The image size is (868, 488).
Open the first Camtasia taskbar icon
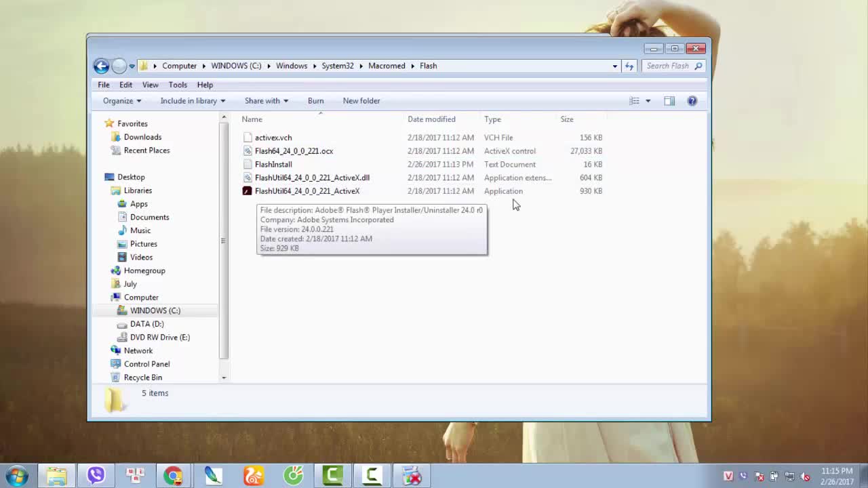point(332,476)
